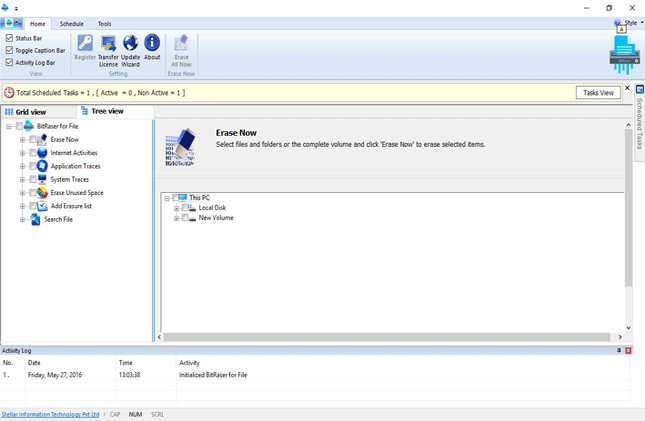Open the Schedule ribbon tab
Image resolution: width=645 pixels, height=421 pixels.
pos(72,24)
